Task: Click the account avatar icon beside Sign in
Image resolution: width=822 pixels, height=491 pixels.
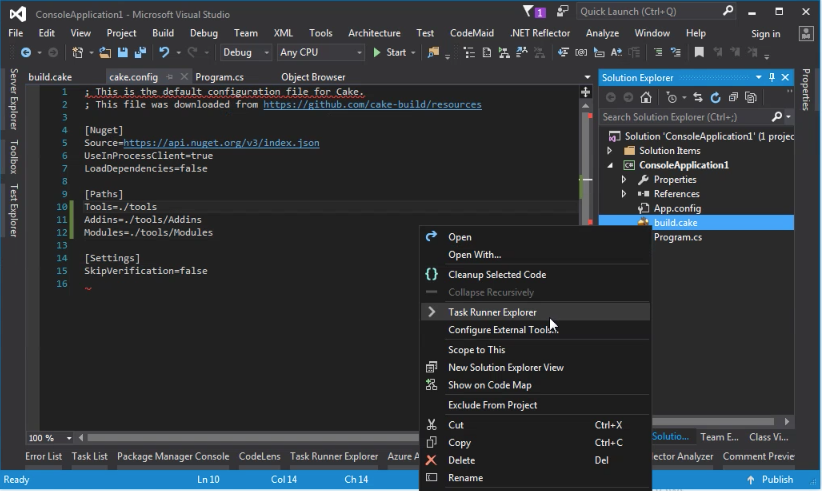Action: coord(806,34)
